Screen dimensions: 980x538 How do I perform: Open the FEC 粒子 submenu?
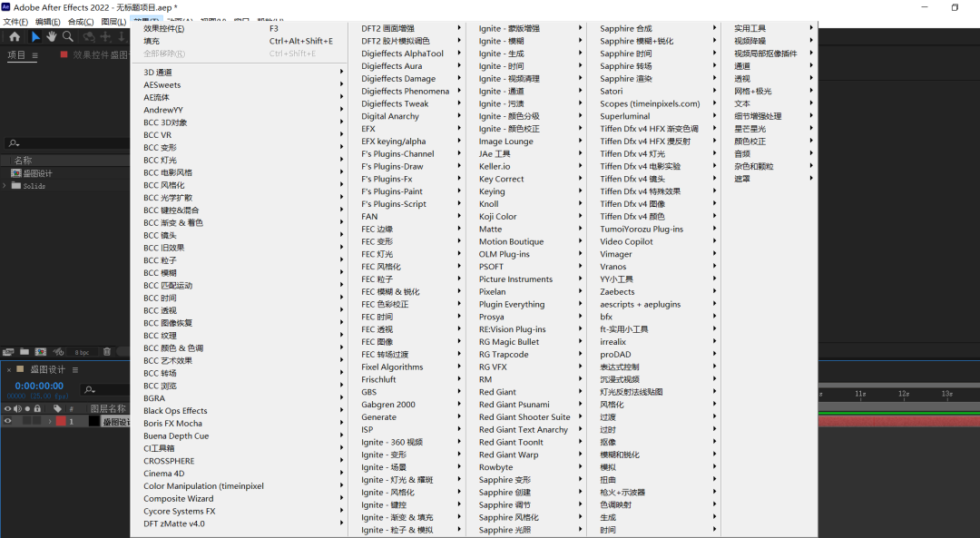407,279
